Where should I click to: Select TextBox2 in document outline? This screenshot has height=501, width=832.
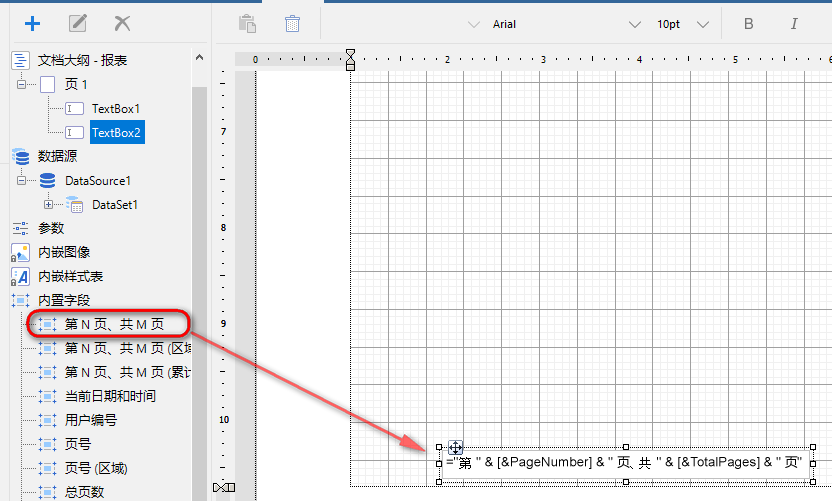[116, 132]
